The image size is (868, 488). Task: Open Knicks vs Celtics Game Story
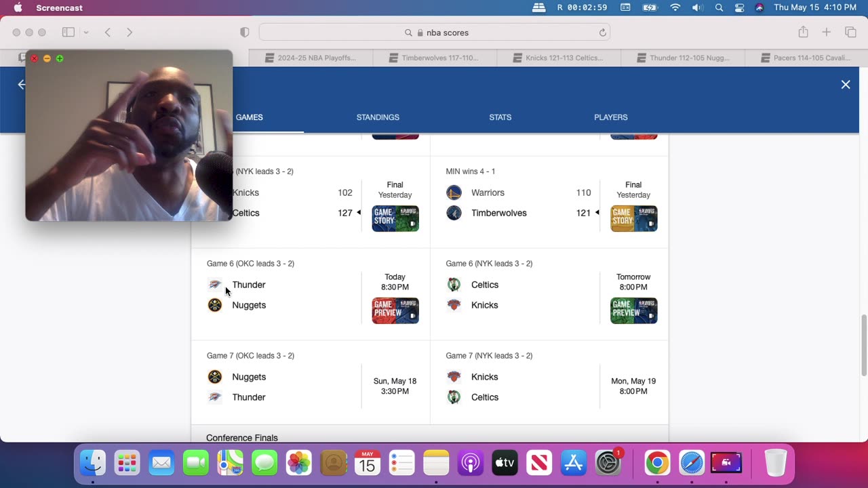[x=395, y=218]
